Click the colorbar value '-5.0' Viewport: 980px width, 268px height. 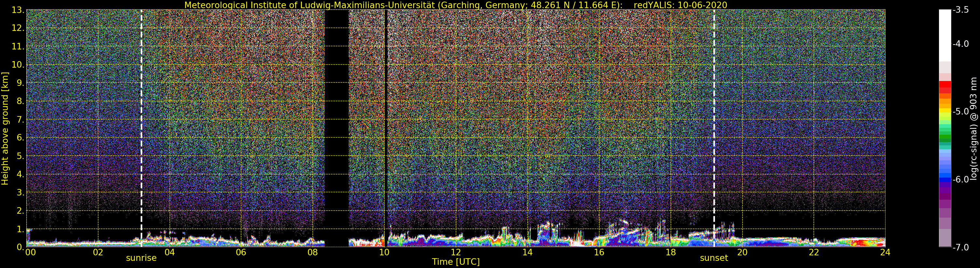[960, 111]
